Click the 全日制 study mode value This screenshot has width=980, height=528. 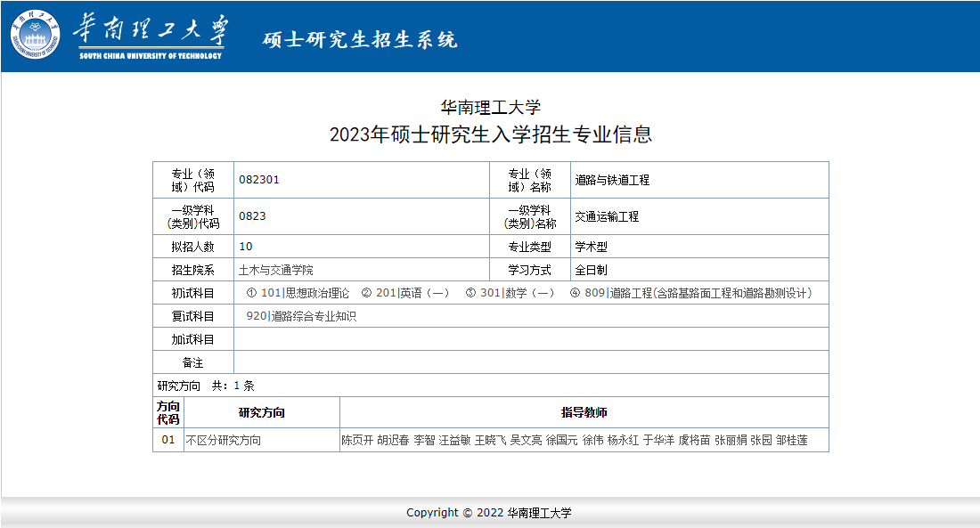click(x=592, y=270)
